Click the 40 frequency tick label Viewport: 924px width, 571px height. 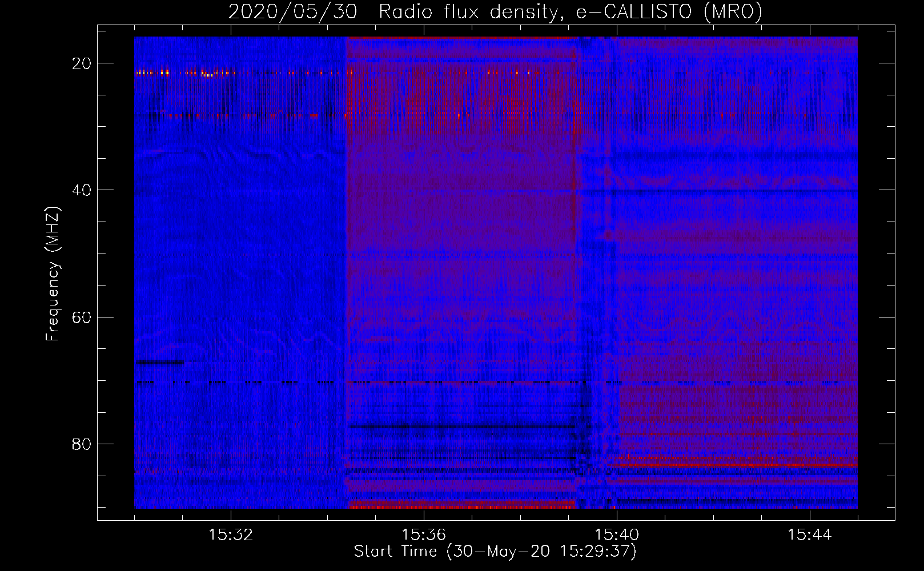pos(82,190)
